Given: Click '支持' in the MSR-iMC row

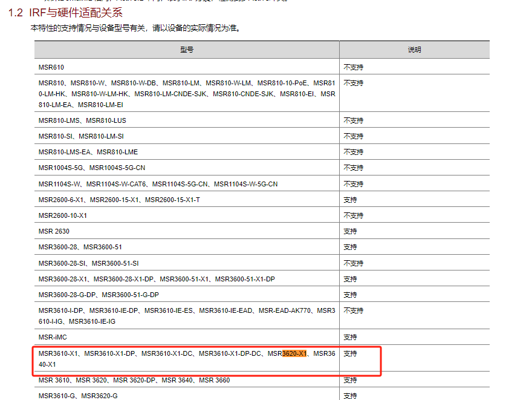Looking at the screenshot, I should pos(350,337).
